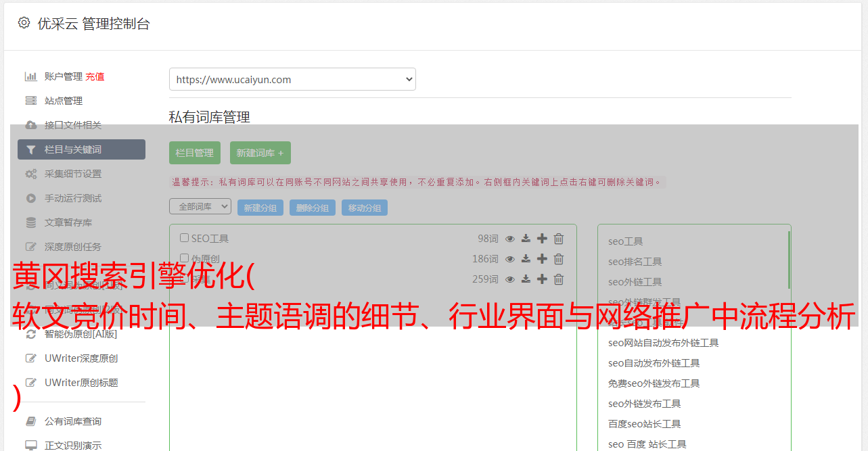Add words to the 伪原创 library

point(542,259)
